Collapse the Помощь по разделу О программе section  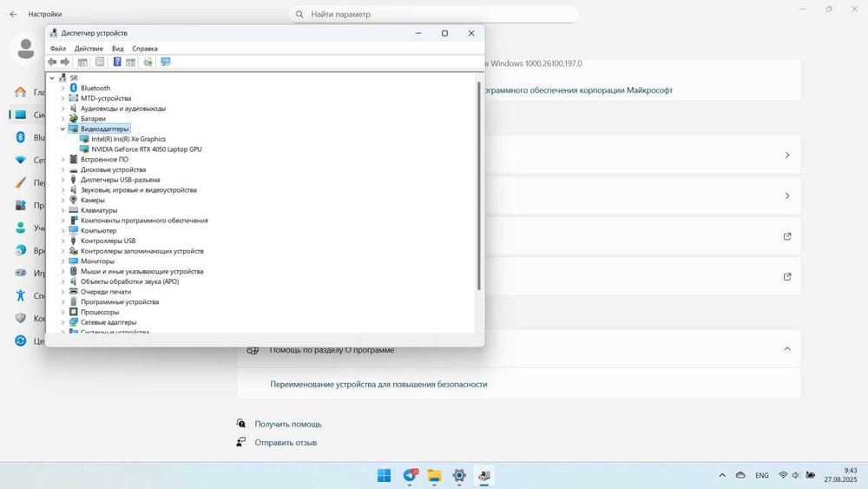pos(787,349)
